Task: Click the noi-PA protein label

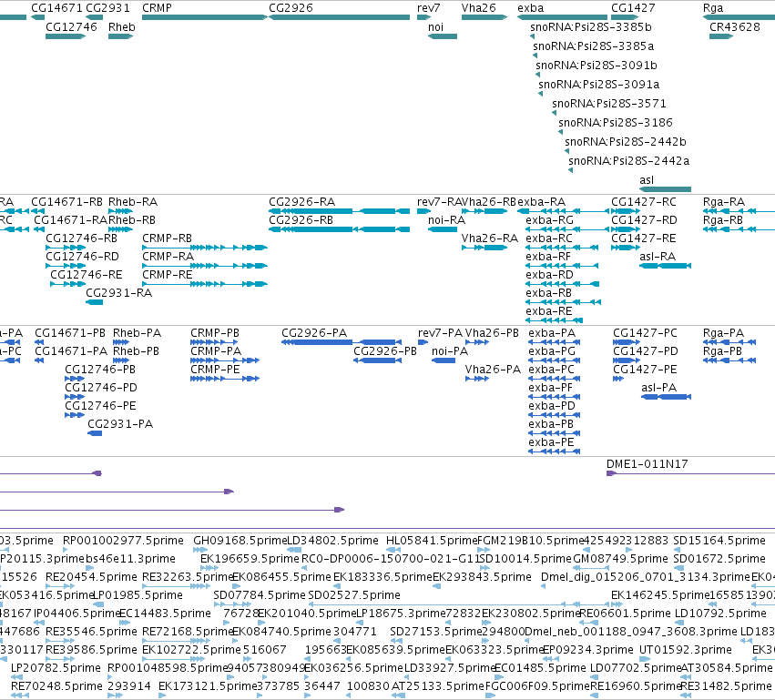Action: (450, 351)
